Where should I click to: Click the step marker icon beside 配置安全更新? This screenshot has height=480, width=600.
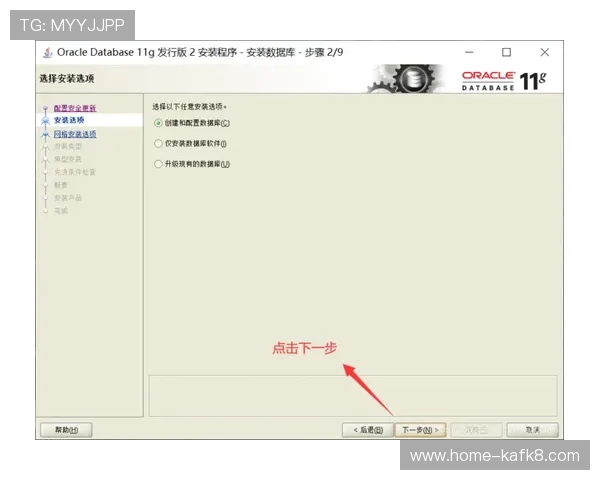coord(46,109)
